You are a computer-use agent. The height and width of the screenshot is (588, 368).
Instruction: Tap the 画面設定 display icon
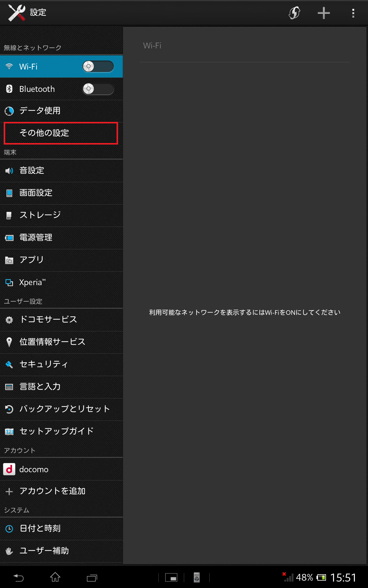(9, 193)
